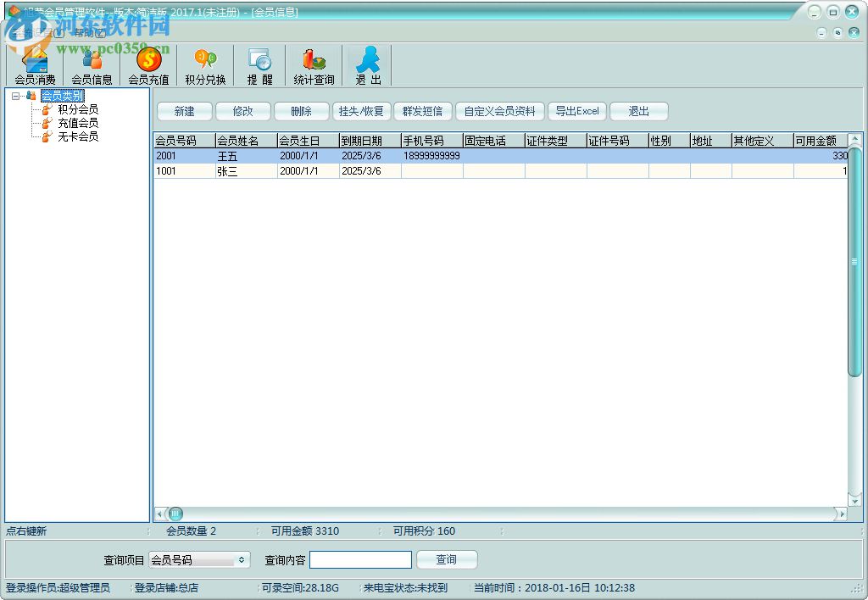The height and width of the screenshot is (600, 868).
Task: Open the 提醒 reminder icon
Action: (x=259, y=65)
